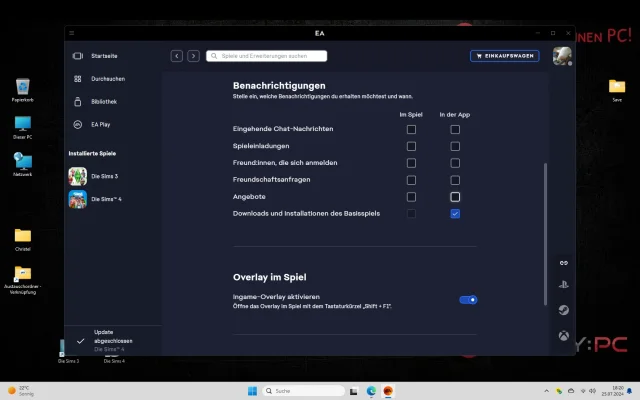This screenshot has height=400, width=640.
Task: Click the EA Play logo icon
Action: pyautogui.click(x=78, y=124)
